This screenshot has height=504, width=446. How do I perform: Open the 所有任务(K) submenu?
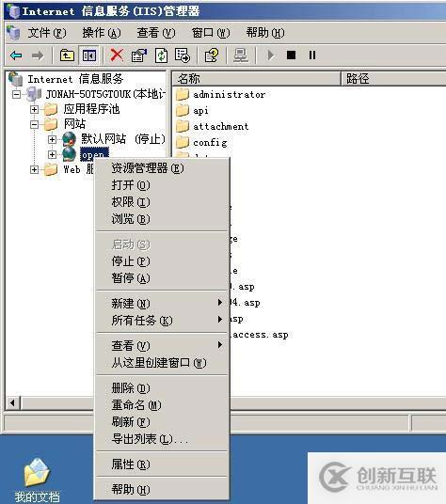(x=163, y=320)
